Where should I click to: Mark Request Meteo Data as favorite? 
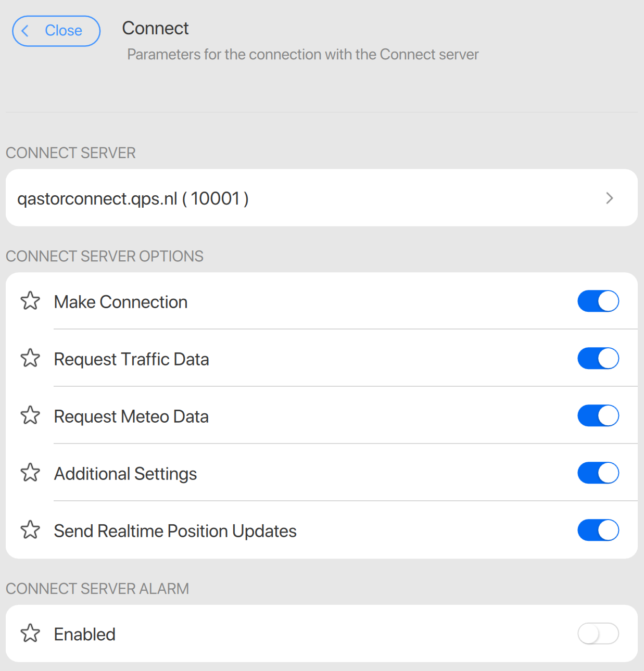[x=30, y=415]
